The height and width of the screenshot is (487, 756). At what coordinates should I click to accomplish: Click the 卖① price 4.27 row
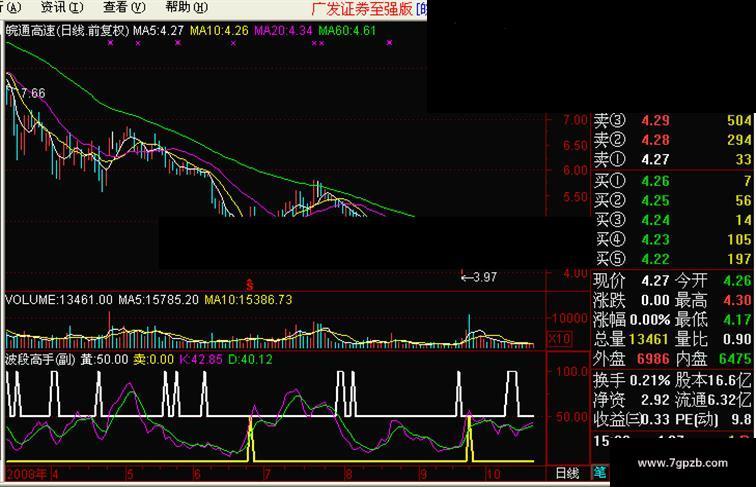672,159
